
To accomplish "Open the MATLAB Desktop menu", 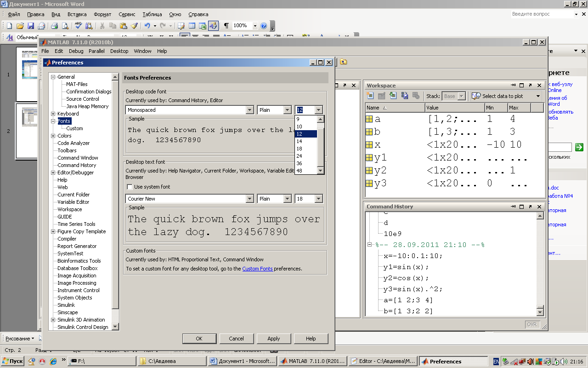I will coord(119,51).
